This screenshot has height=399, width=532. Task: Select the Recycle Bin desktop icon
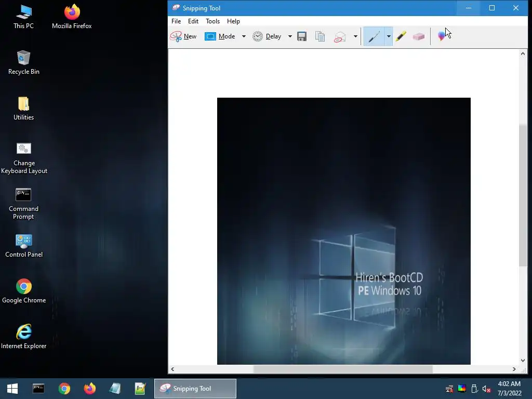click(23, 63)
